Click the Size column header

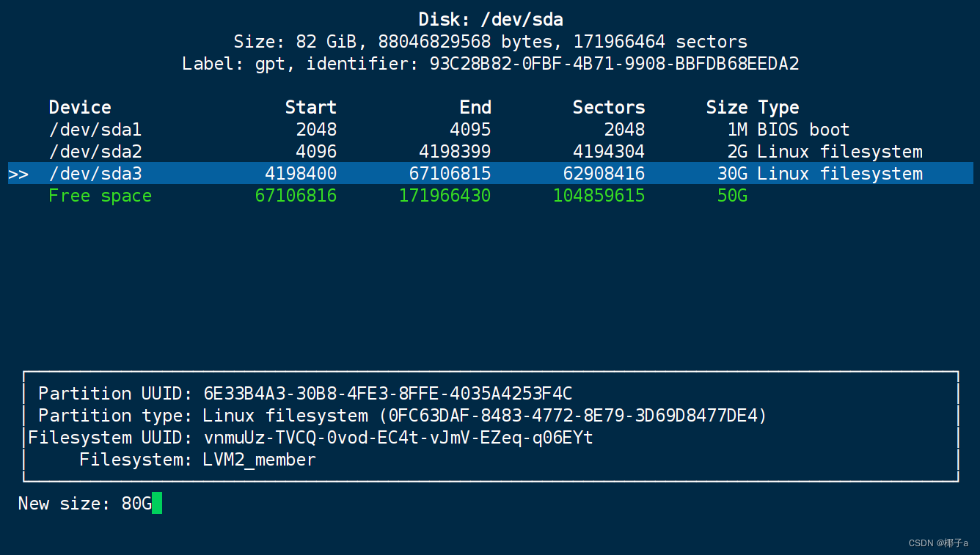pyautogui.click(x=727, y=108)
